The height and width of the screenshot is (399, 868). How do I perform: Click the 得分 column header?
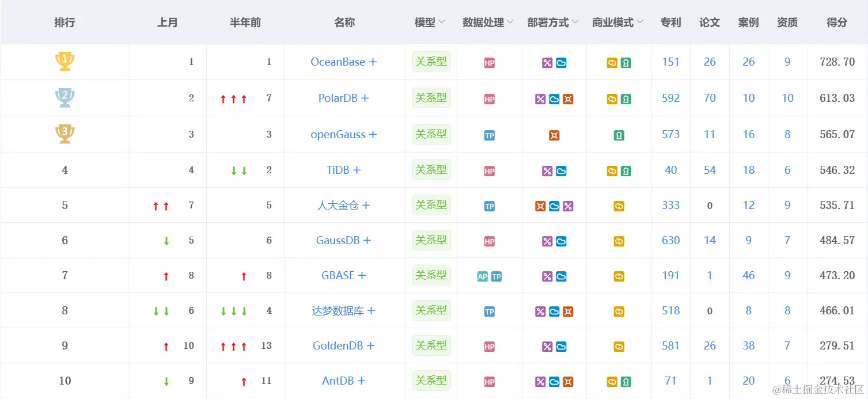(x=837, y=22)
